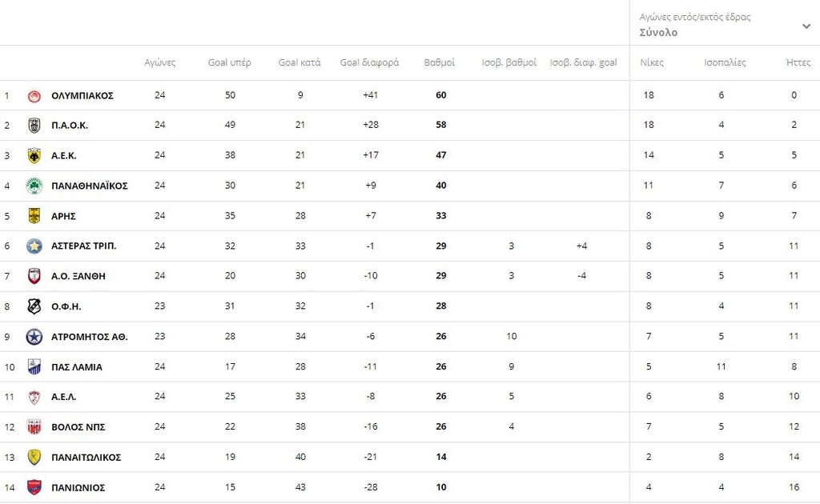Open the ΒΟΛΟΣ ΝΠΣ team link

(x=78, y=427)
